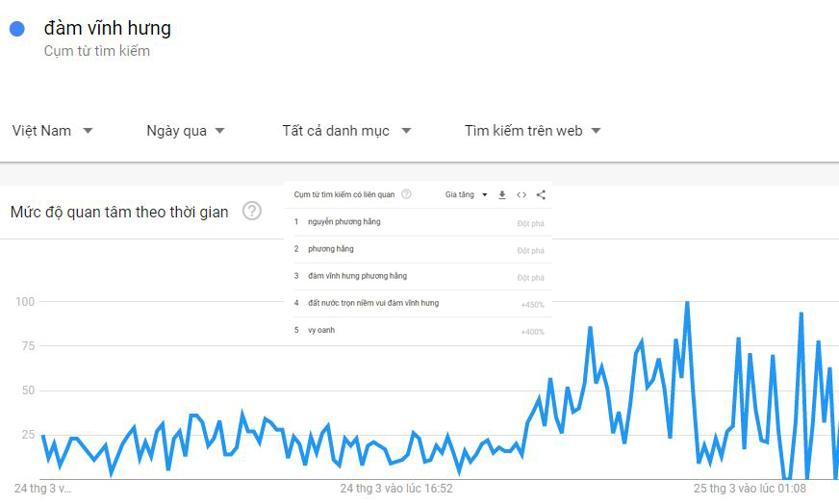Open the help icon next to Mức độ quan tâm
The width and height of the screenshot is (839, 504).
coord(252,212)
